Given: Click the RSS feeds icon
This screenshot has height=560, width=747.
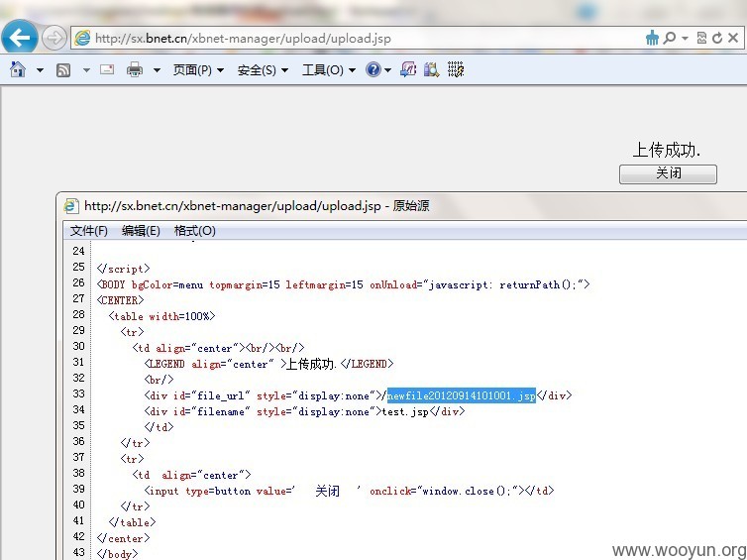Looking at the screenshot, I should (63, 70).
